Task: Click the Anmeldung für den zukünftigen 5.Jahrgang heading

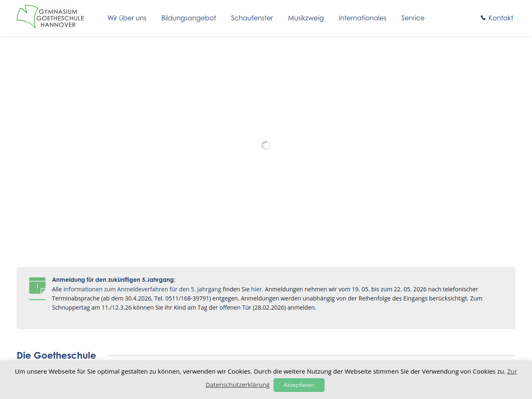Action: [x=113, y=280]
